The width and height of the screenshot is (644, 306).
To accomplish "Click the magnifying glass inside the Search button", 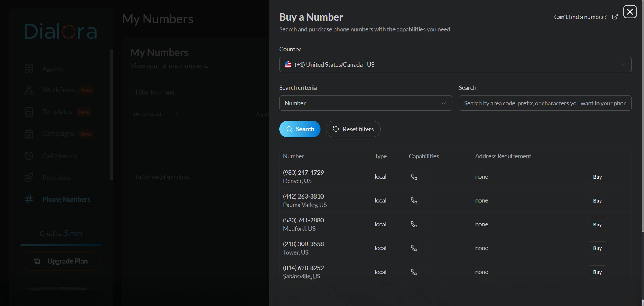I will (289, 129).
